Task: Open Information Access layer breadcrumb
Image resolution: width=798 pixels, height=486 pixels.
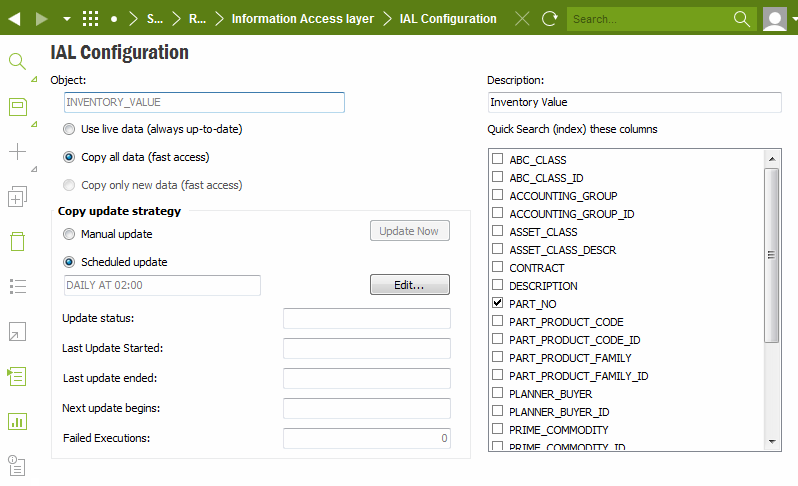Action: (303, 19)
